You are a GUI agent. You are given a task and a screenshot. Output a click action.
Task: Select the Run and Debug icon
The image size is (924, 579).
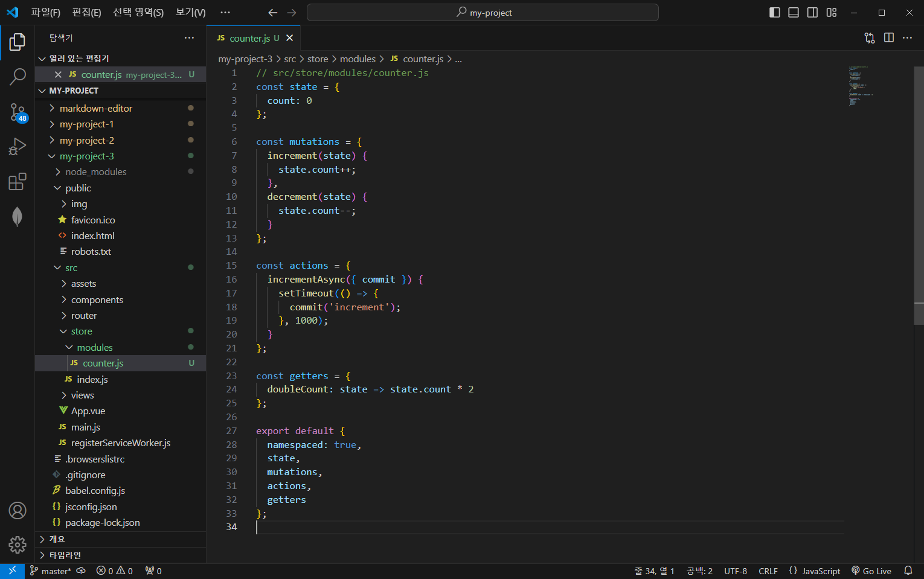18,146
